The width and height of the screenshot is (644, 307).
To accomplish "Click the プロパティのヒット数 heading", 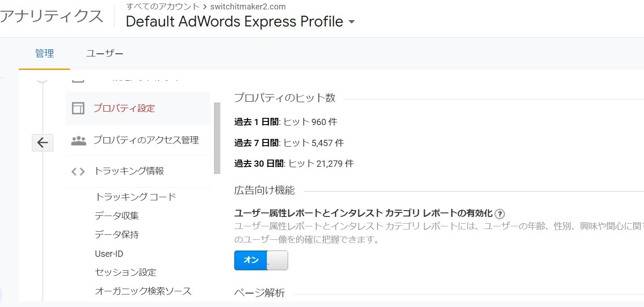I will (285, 98).
